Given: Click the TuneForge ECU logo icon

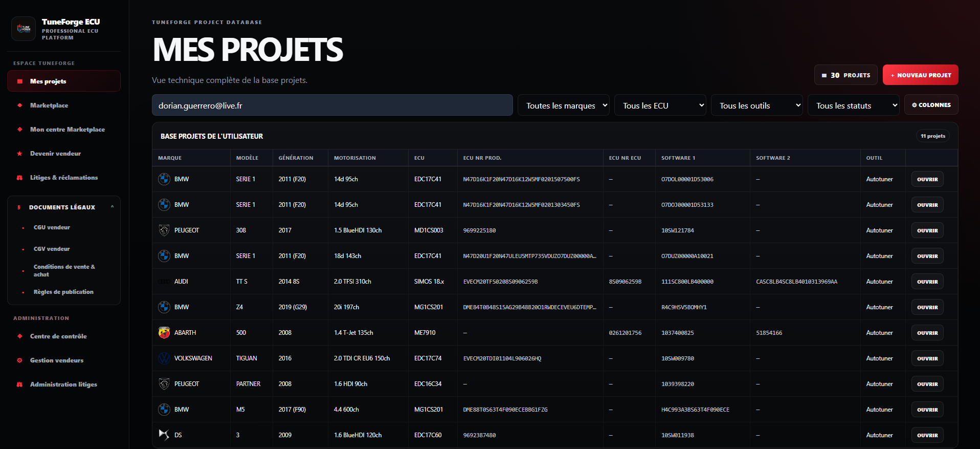Looking at the screenshot, I should point(24,29).
